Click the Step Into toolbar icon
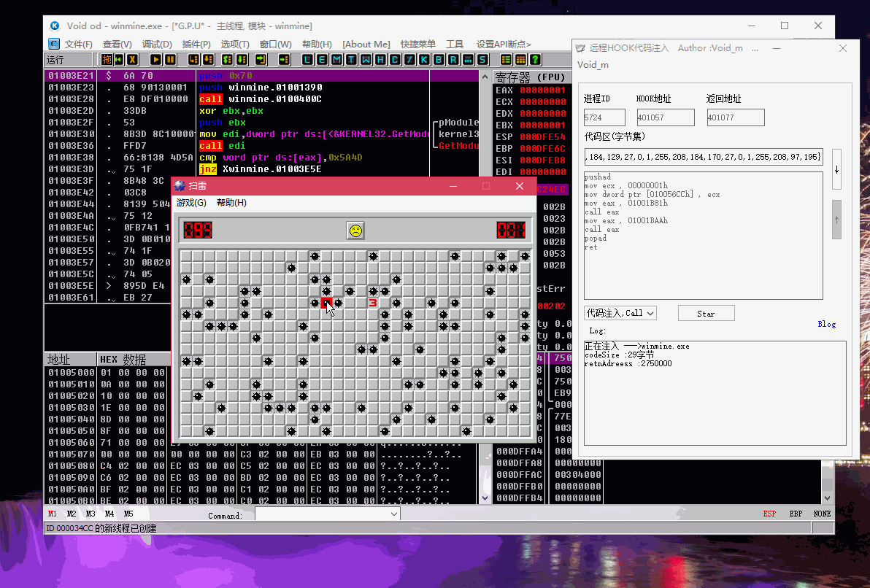 [x=193, y=59]
